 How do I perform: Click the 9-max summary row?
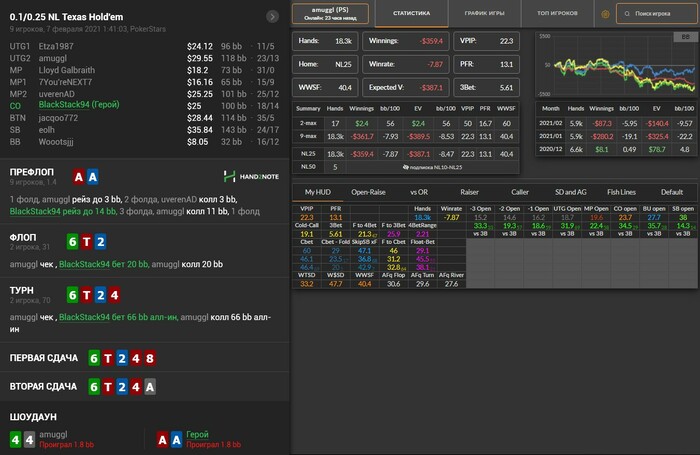pyautogui.click(x=405, y=137)
